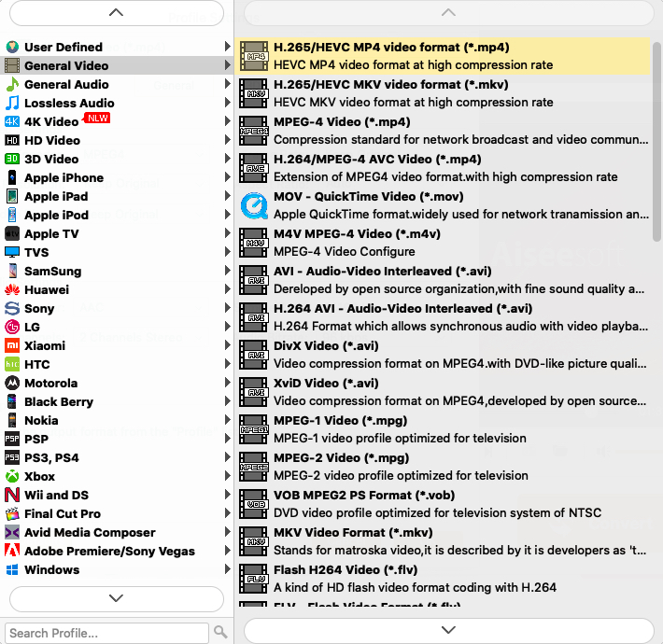Choose H.265/HEVC MP4 video format
Screen dimensions: 663x644
(x=443, y=56)
